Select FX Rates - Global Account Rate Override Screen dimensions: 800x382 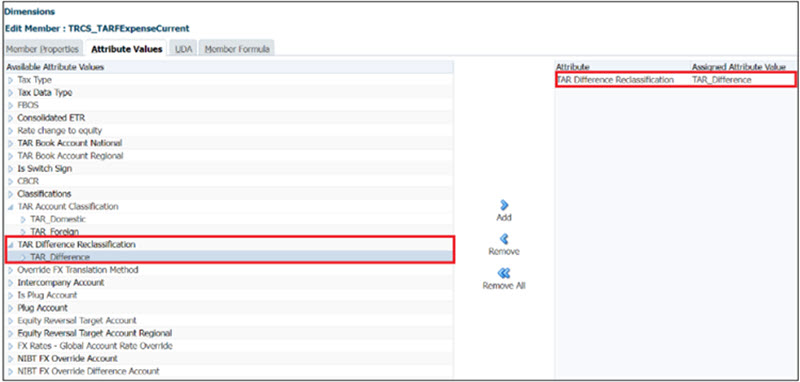tap(229, 346)
